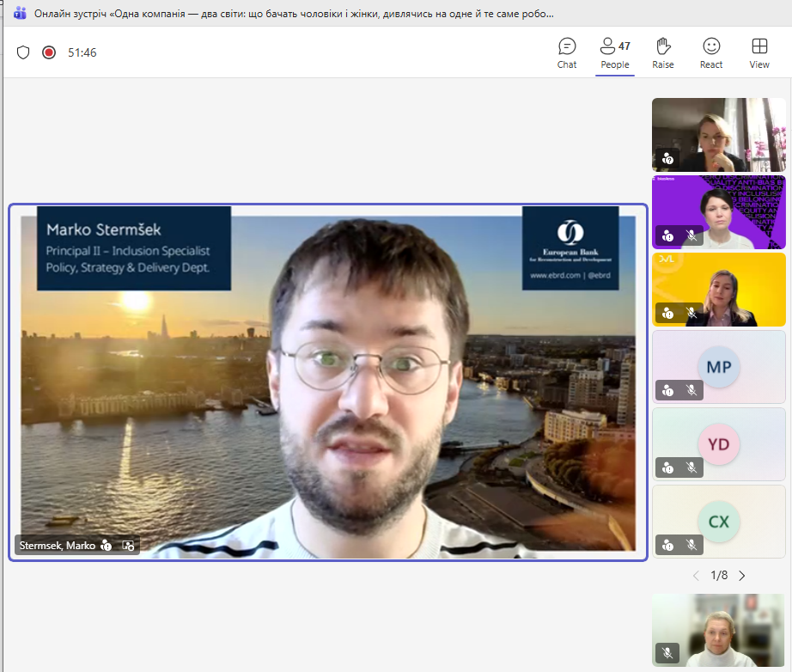Image resolution: width=792 pixels, height=672 pixels.
Task: Select the CX participant avatar
Action: coord(718,522)
